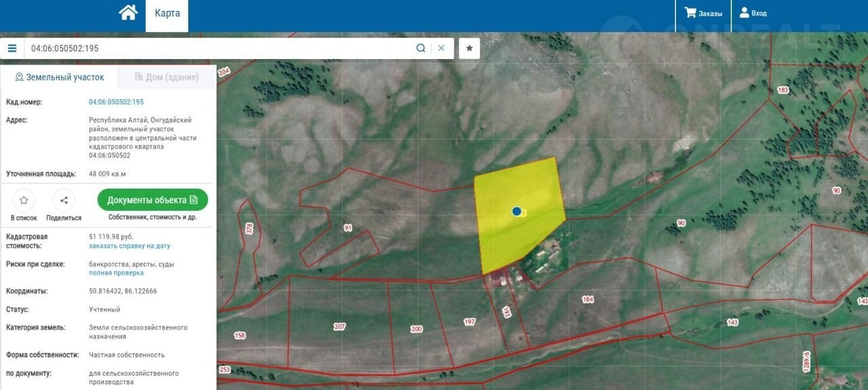Select parcel labeled 184 on map
The width and height of the screenshot is (868, 390).
coord(587,299)
